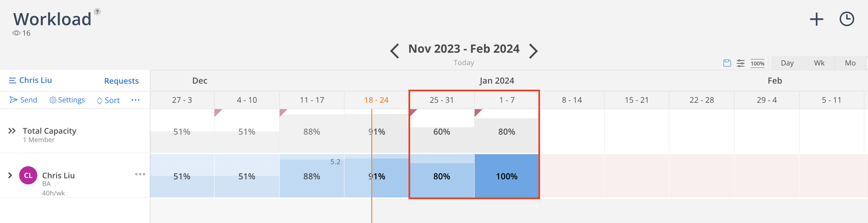Open Chris Liu row three-dot menu
This screenshot has height=223, width=868.
140,174
